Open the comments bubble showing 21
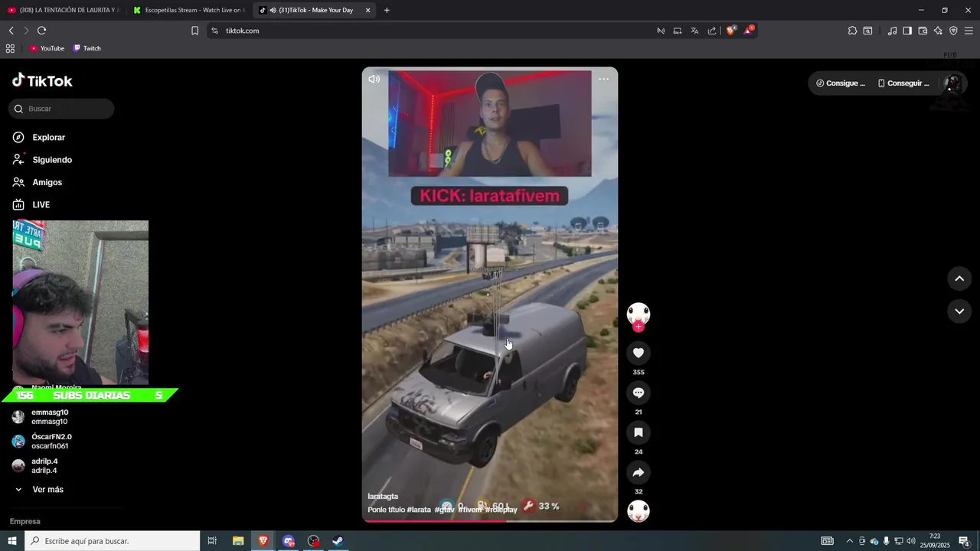The width and height of the screenshot is (980, 551). (x=639, y=393)
